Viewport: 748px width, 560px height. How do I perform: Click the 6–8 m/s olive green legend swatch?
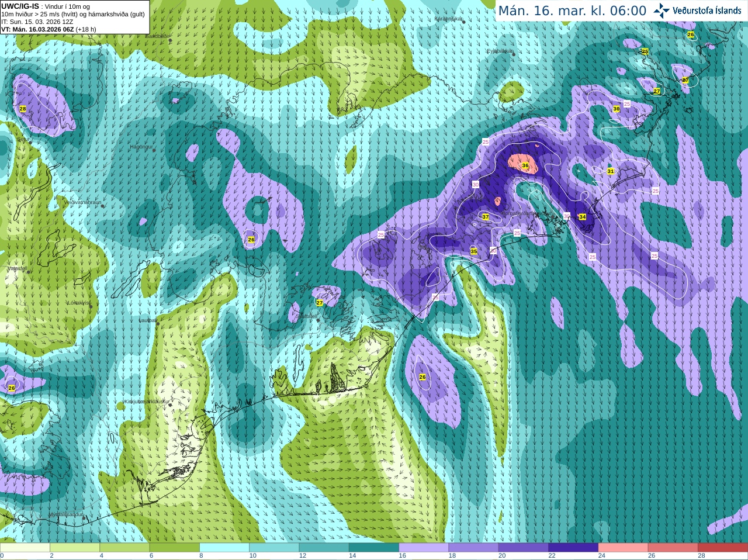[x=175, y=548]
